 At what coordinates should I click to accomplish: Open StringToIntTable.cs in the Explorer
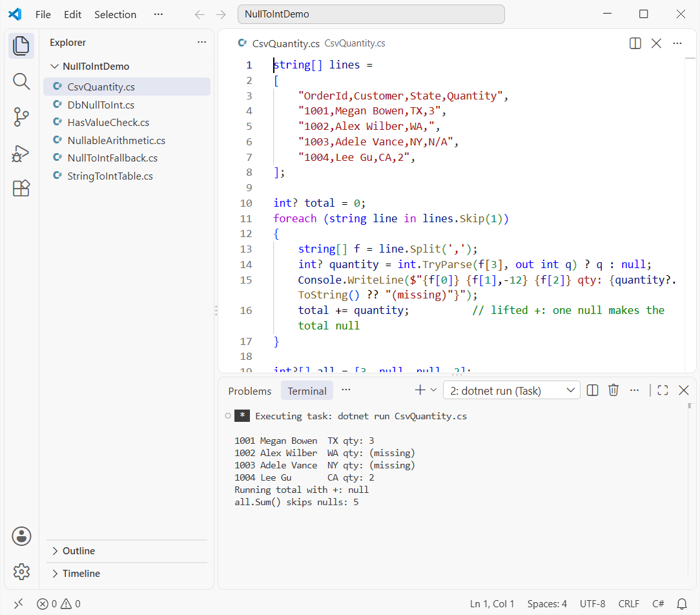click(127, 176)
